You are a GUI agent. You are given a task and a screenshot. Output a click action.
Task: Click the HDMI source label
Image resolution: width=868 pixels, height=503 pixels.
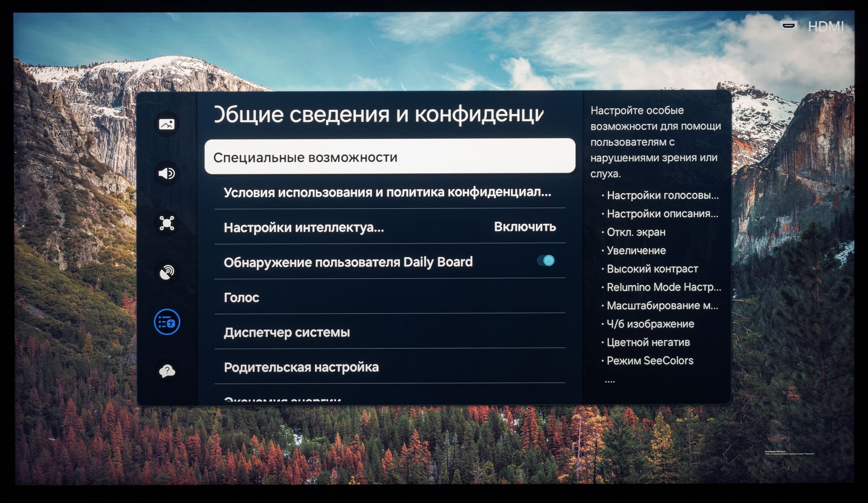tap(826, 27)
